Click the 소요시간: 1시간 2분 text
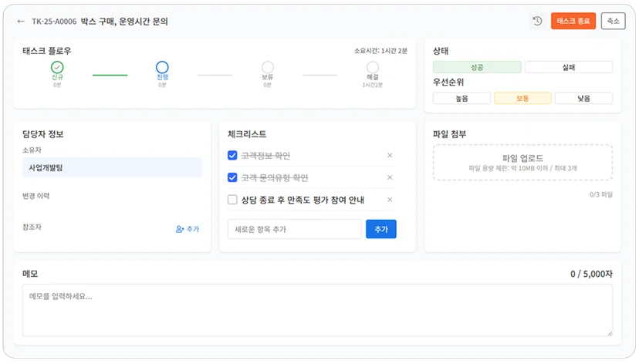 tap(380, 51)
